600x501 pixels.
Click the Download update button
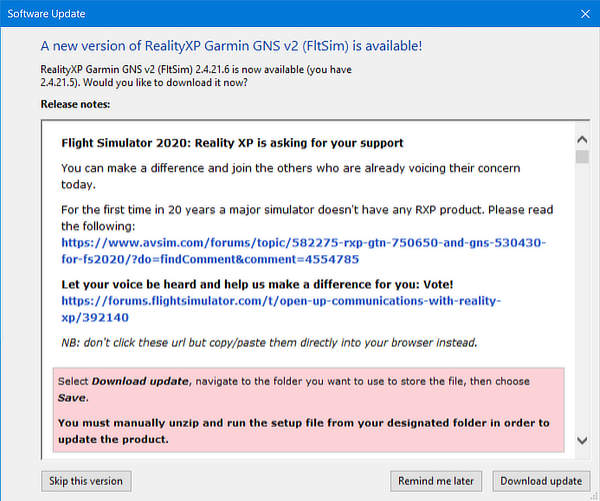point(541,481)
